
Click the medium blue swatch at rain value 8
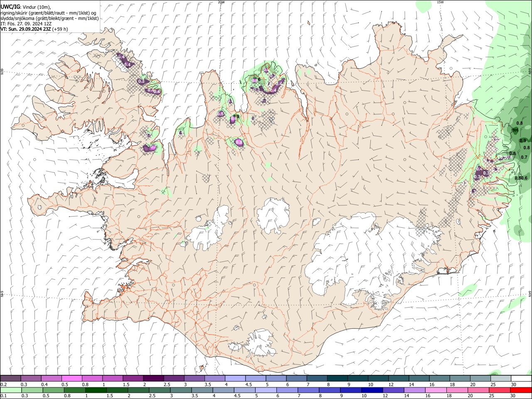click(x=329, y=390)
